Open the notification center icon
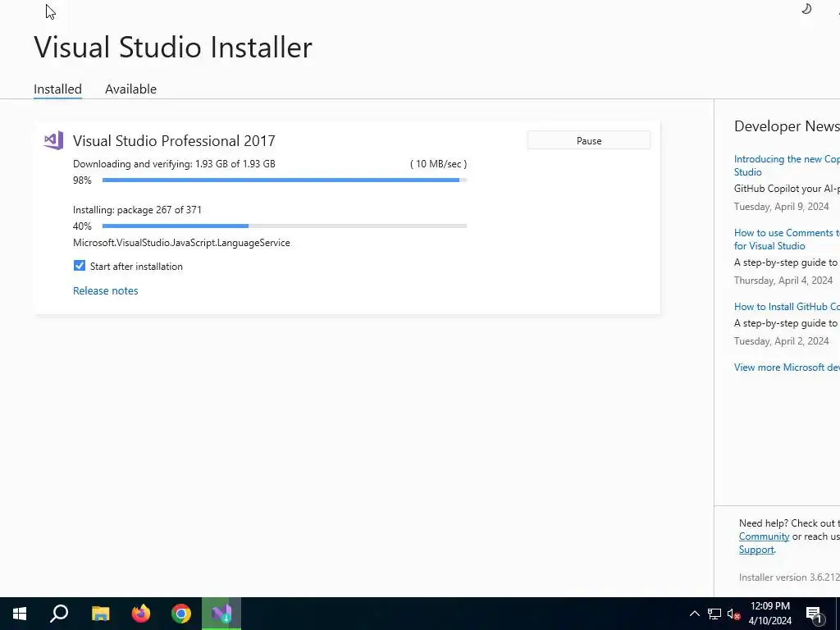 815,614
